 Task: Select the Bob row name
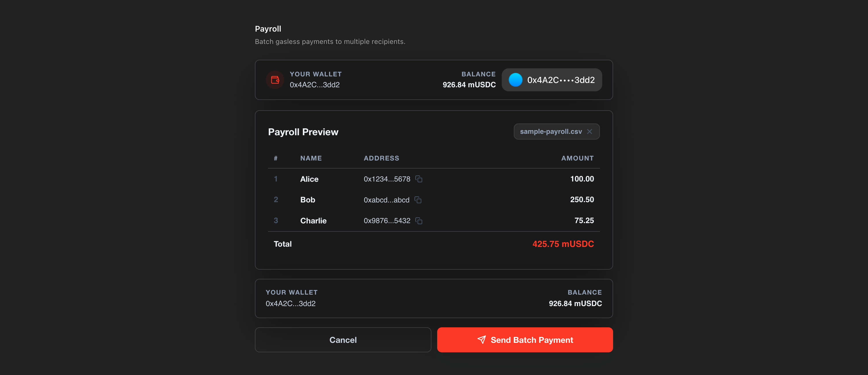307,200
